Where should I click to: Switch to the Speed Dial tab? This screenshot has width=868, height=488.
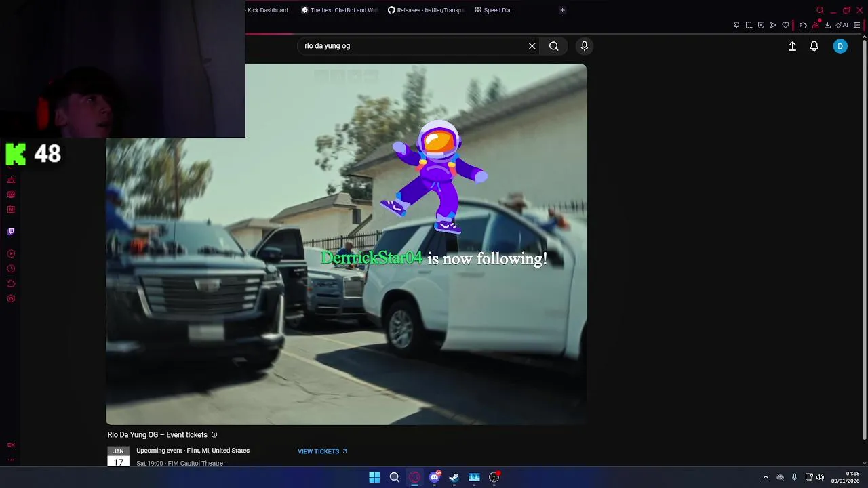click(x=494, y=10)
